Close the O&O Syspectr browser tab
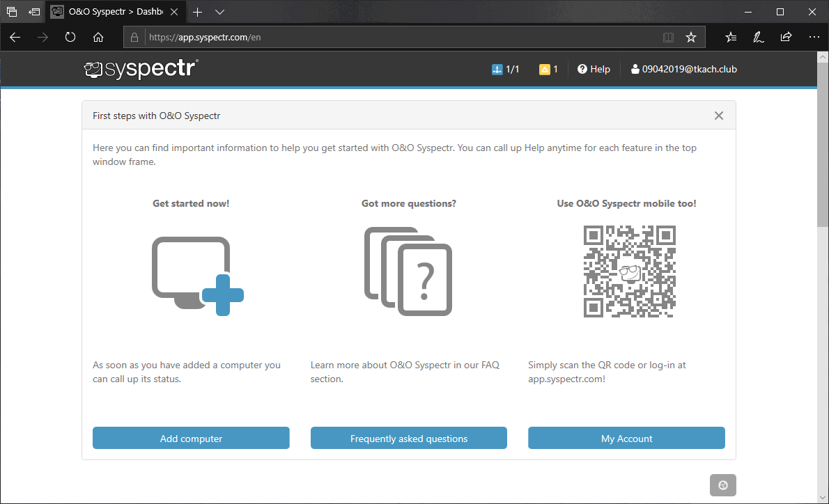This screenshot has width=829, height=504. click(x=174, y=12)
